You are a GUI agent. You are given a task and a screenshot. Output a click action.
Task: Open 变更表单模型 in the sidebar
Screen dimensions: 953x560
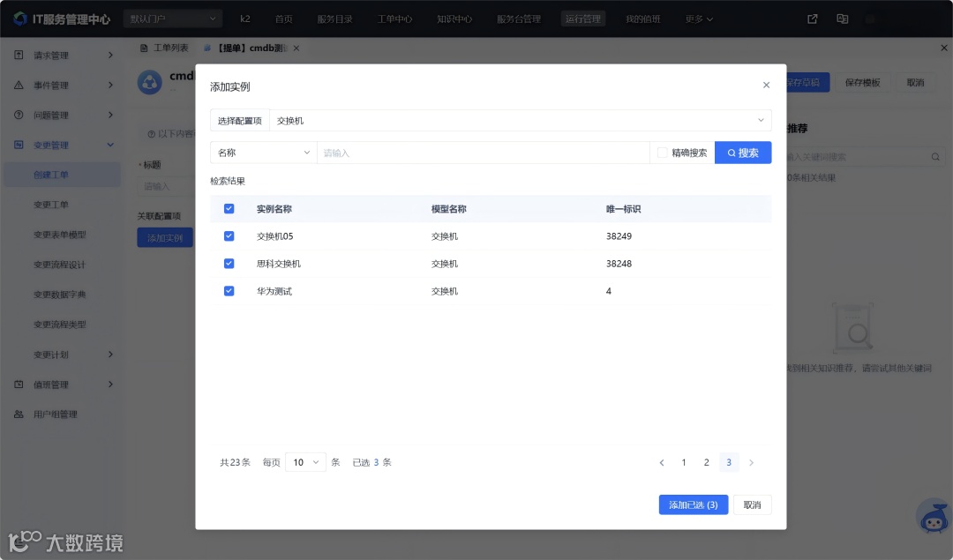[60, 235]
